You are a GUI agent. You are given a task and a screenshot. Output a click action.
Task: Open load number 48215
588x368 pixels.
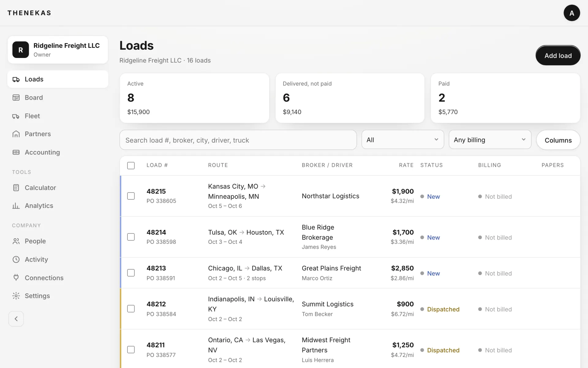pos(156,191)
